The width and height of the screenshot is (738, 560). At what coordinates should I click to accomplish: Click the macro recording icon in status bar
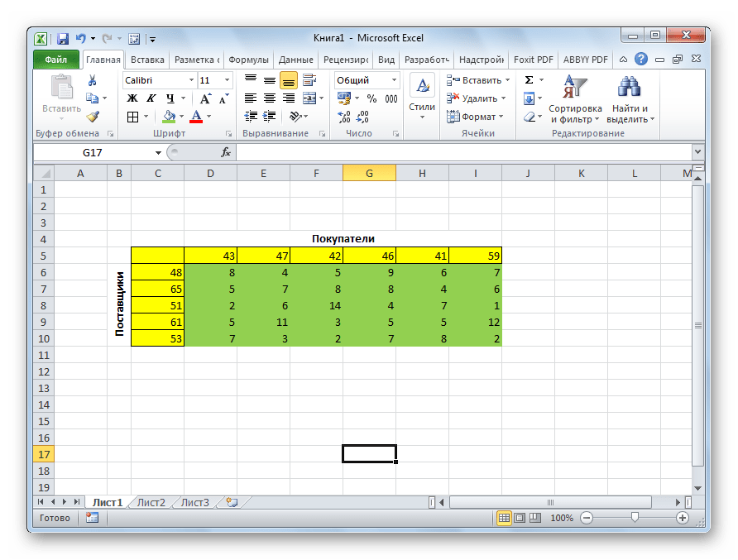click(93, 518)
